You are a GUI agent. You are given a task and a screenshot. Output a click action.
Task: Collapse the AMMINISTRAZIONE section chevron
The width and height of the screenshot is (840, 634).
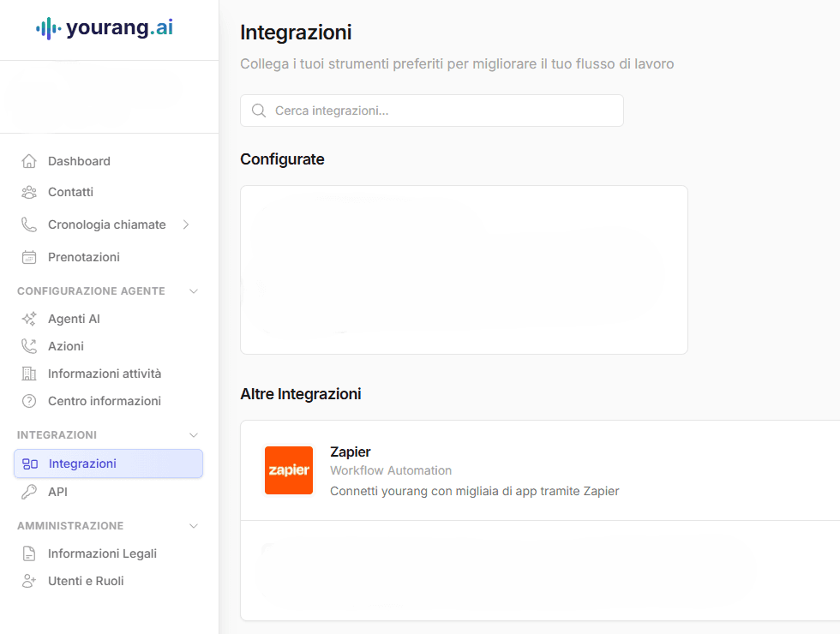pos(194,526)
